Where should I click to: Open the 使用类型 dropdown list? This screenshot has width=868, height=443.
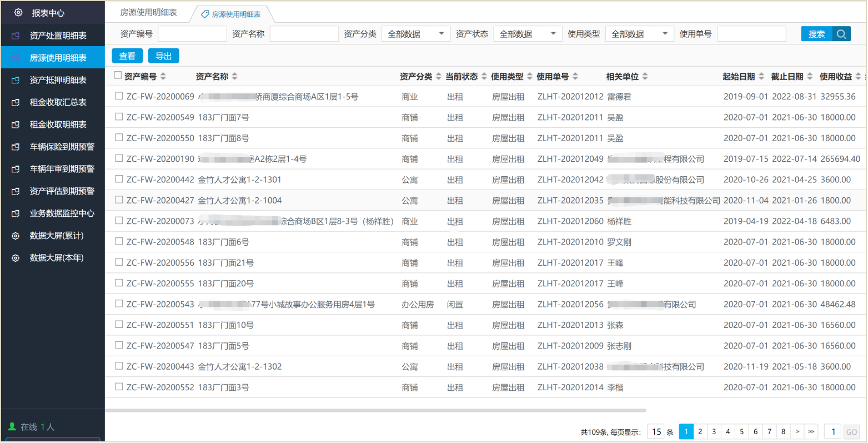[639, 34]
